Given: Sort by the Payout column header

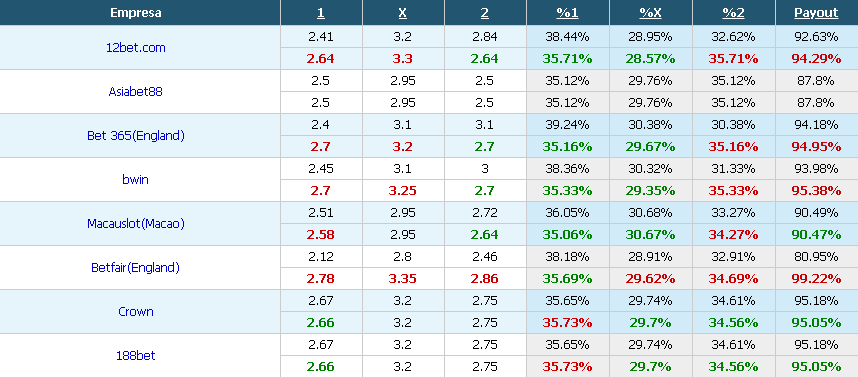Looking at the screenshot, I should click(816, 13).
